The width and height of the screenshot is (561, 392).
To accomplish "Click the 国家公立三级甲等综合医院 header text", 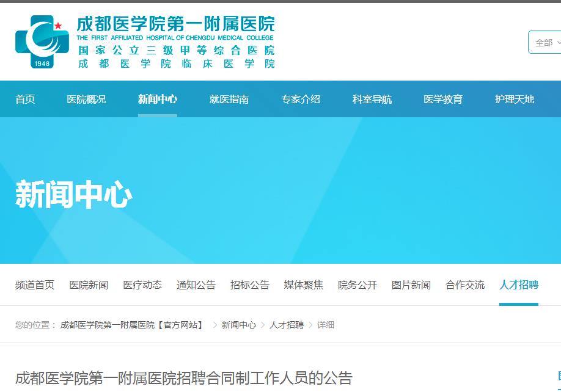I will click(x=176, y=51).
